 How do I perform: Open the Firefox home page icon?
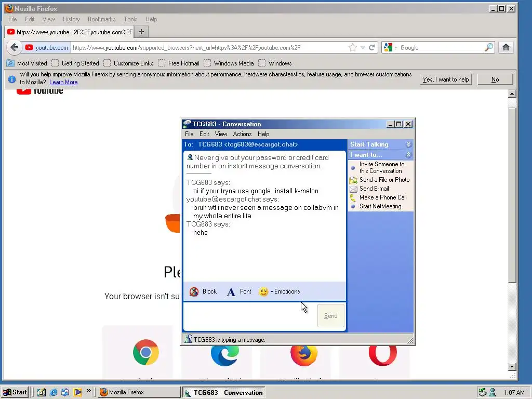pyautogui.click(x=506, y=47)
